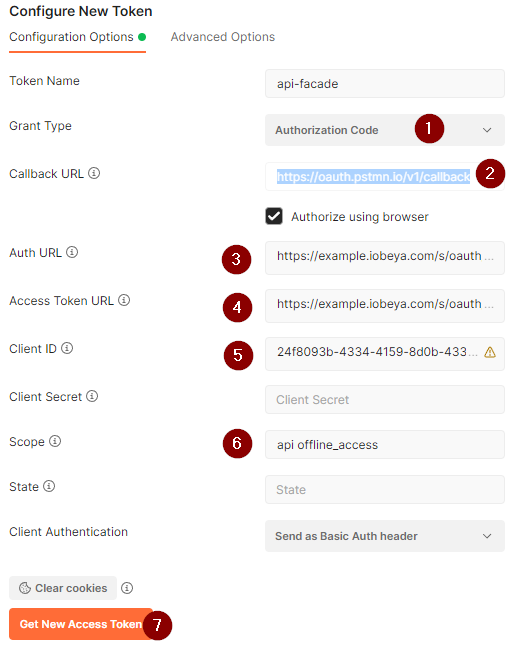
Task: Click the Access Token URL info icon
Action: tap(124, 300)
